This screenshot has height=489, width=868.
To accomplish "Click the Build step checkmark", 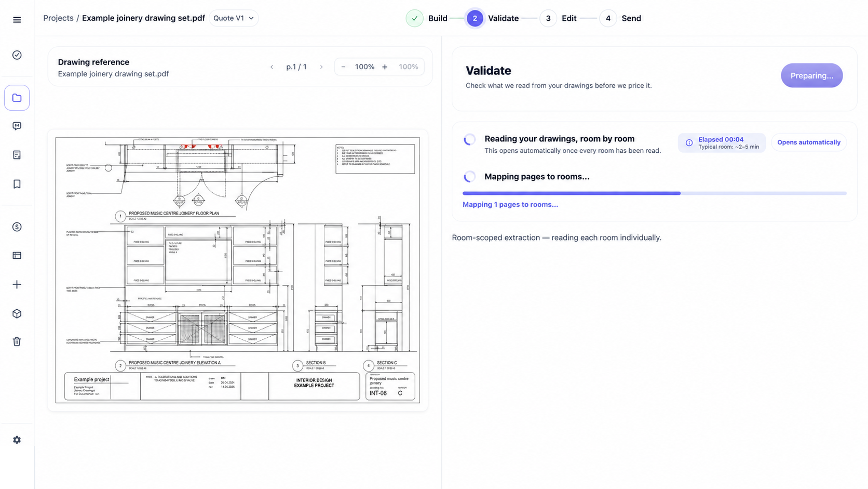I will pos(414,18).
